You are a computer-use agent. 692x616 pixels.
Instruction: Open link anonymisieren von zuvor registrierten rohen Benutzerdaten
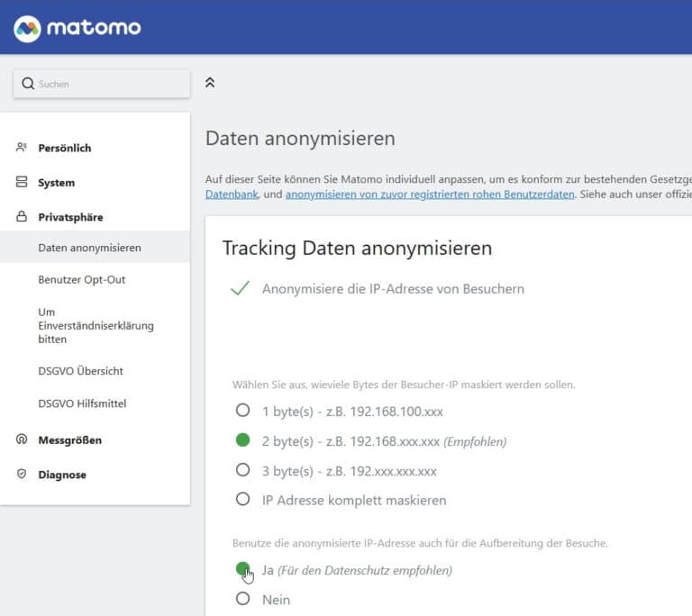click(x=430, y=195)
